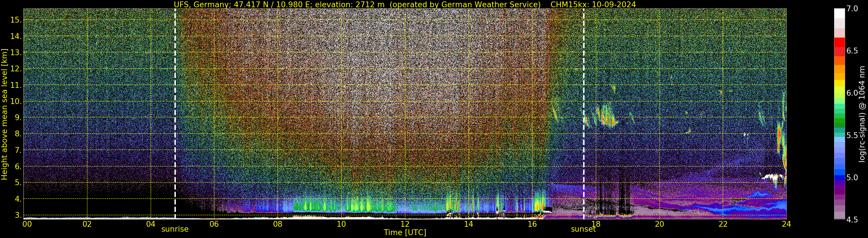Pick the yellow band of the colorbar
The image size is (868, 238).
pyautogui.click(x=839, y=83)
